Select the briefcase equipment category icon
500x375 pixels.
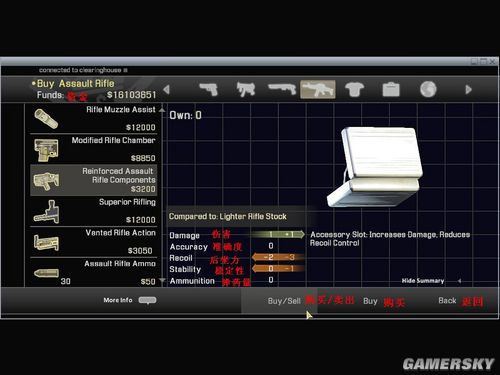point(391,89)
